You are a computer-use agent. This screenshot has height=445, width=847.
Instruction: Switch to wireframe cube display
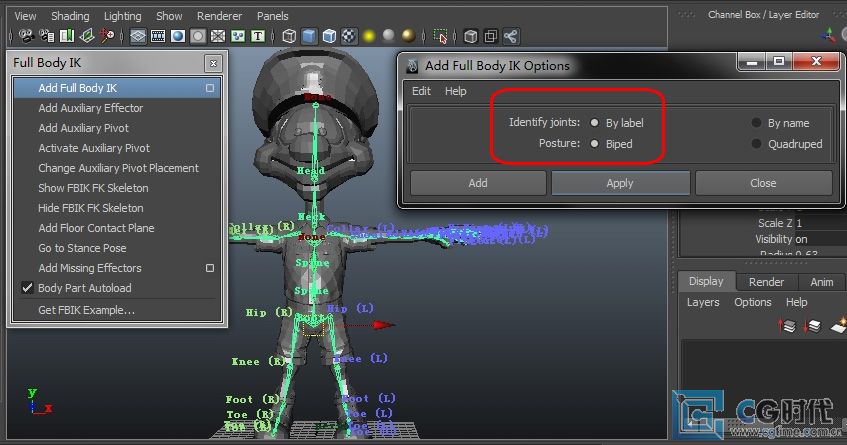click(x=289, y=36)
